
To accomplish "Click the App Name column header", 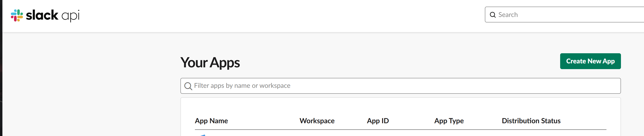I will [x=211, y=121].
